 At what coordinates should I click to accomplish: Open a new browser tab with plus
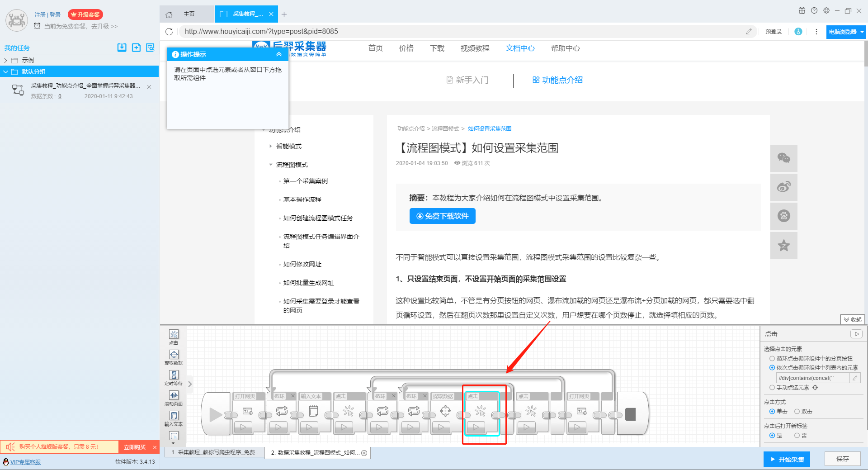click(x=284, y=14)
